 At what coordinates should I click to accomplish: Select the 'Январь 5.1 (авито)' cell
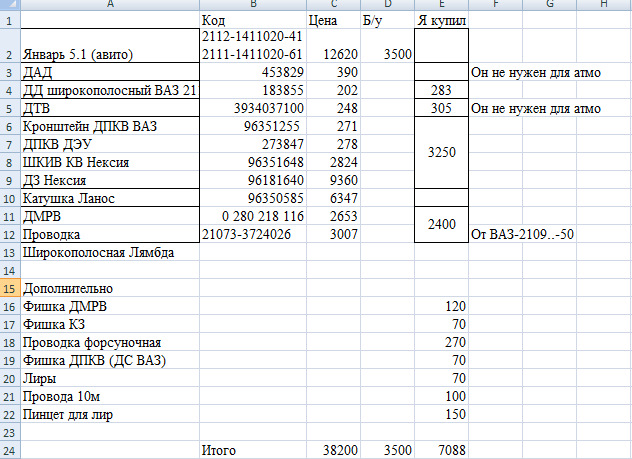click(x=110, y=46)
